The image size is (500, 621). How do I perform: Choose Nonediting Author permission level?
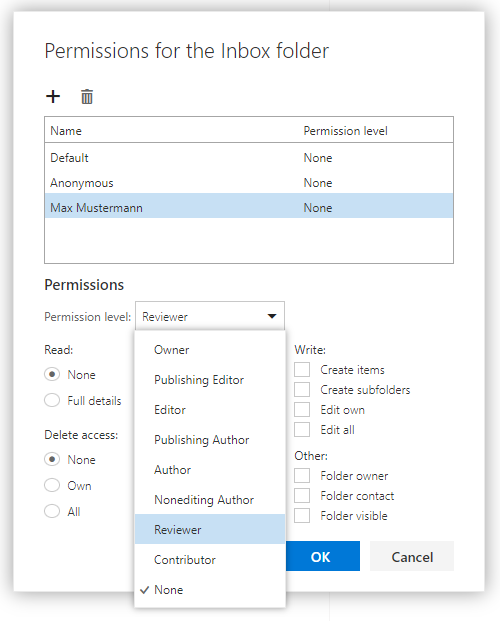point(210,500)
